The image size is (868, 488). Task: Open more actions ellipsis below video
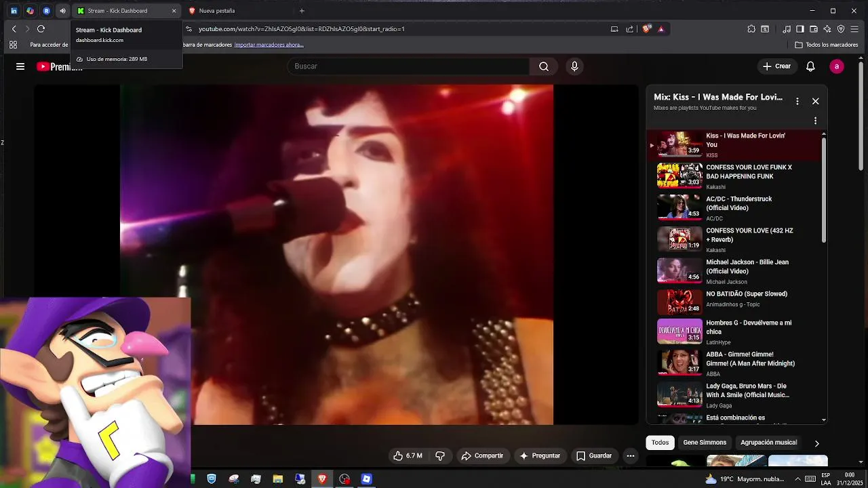coord(631,456)
